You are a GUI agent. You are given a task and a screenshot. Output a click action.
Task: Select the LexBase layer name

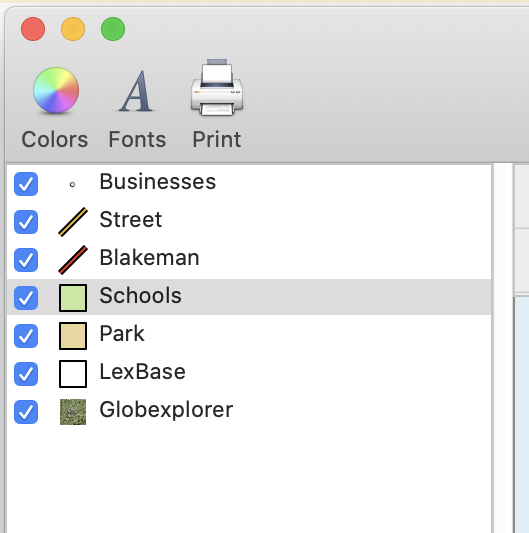[x=143, y=372]
